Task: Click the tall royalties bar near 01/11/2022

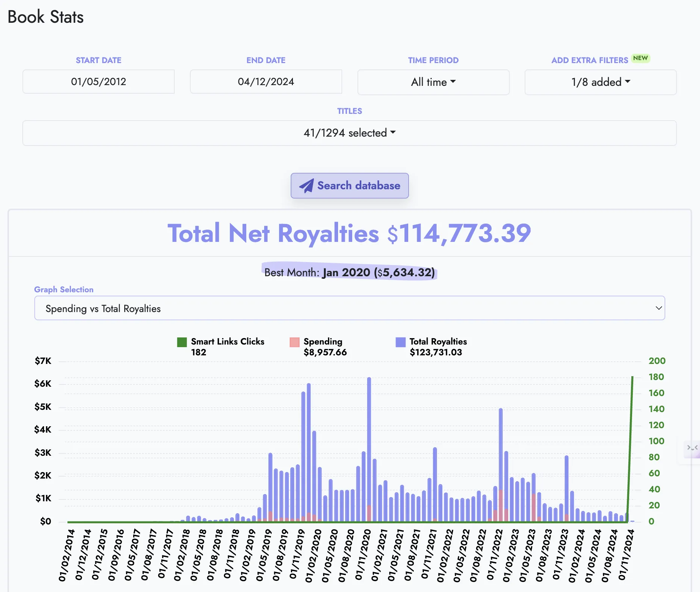Action: pos(501,448)
